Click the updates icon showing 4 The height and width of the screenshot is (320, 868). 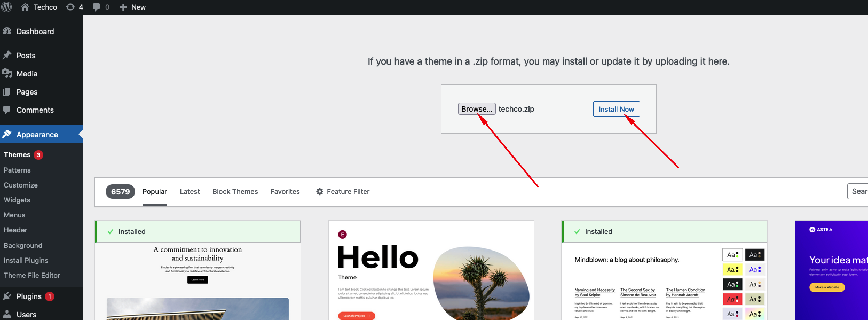click(x=70, y=7)
